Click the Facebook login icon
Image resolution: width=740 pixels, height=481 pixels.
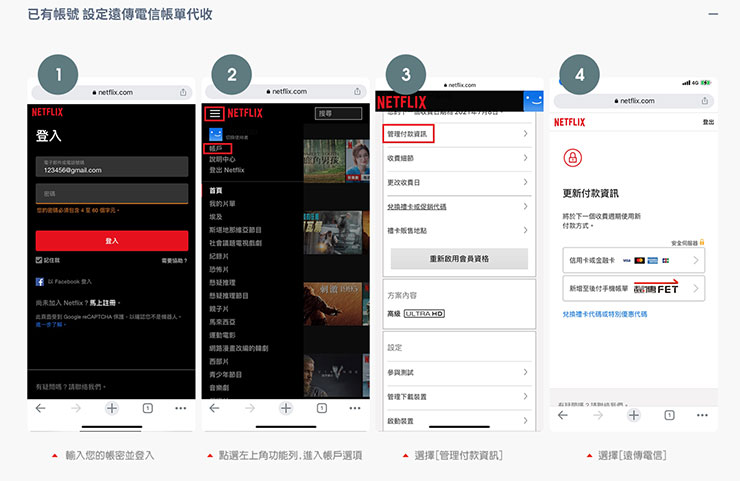(40, 282)
